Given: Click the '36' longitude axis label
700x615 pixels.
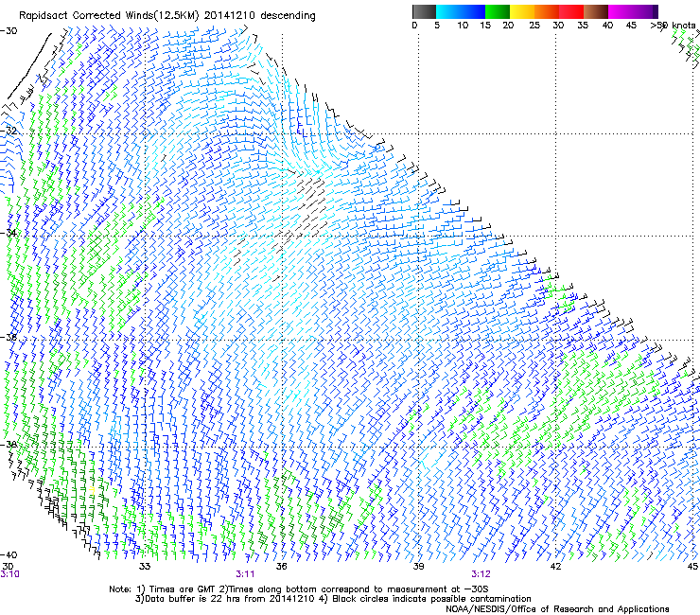Looking at the screenshot, I should 281,567.
